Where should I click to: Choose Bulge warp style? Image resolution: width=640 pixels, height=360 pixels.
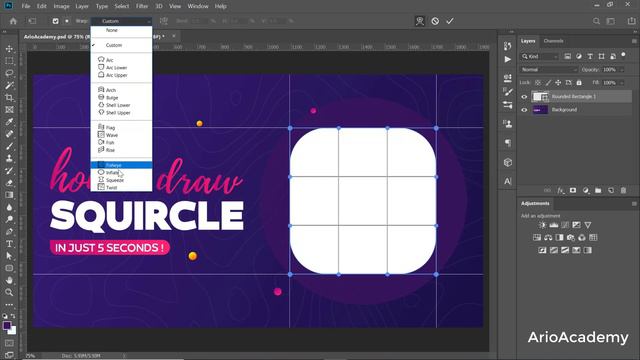(121, 98)
